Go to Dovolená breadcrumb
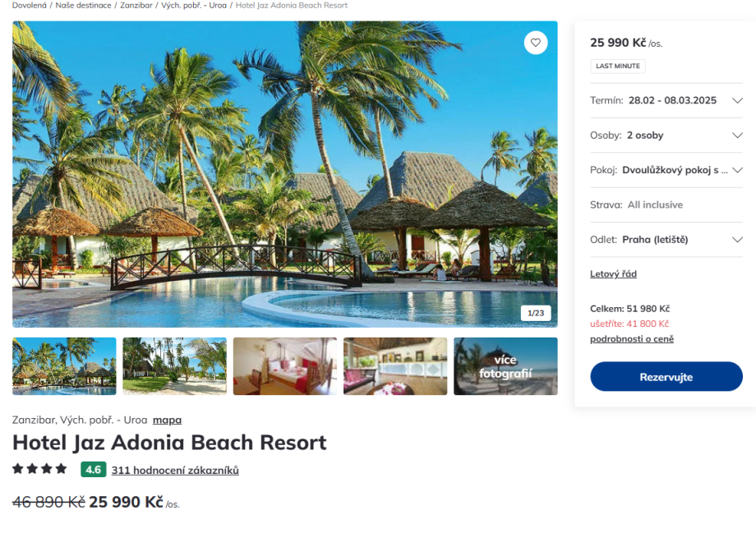 pyautogui.click(x=30, y=5)
